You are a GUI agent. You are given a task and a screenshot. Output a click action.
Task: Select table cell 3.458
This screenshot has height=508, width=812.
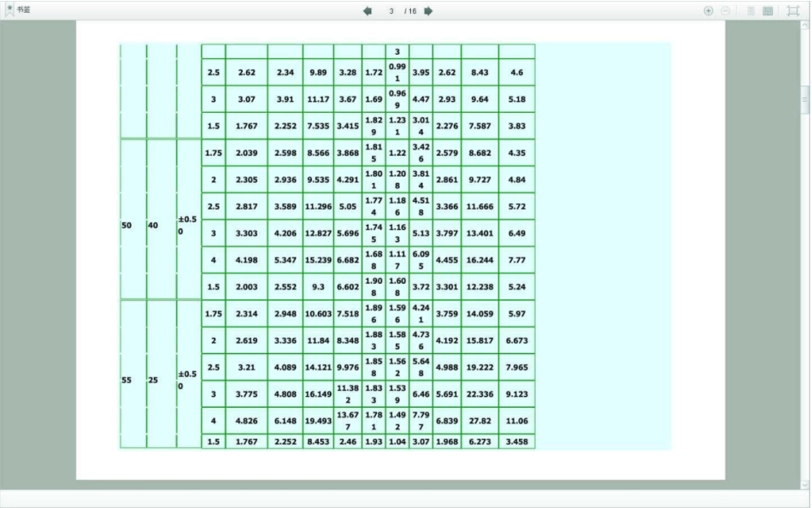[x=517, y=441]
